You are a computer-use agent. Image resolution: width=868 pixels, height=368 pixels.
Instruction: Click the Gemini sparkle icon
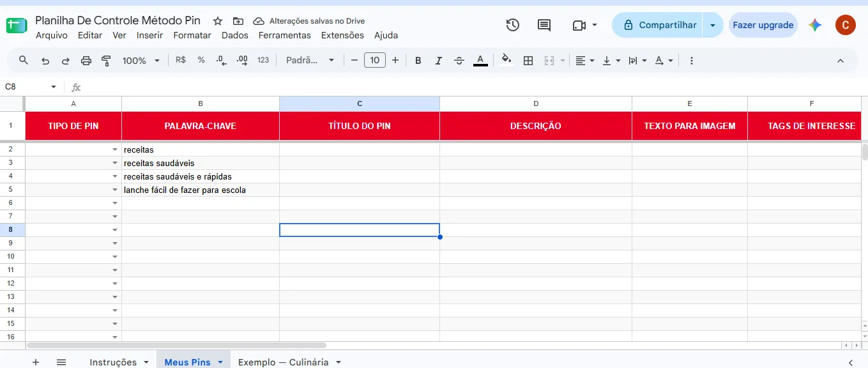point(815,25)
